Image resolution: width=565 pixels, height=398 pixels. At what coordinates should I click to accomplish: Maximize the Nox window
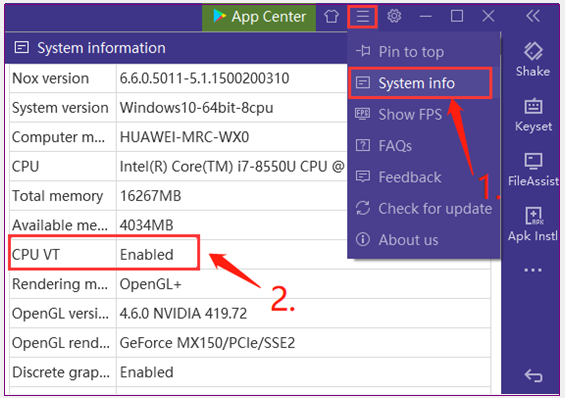tap(457, 16)
